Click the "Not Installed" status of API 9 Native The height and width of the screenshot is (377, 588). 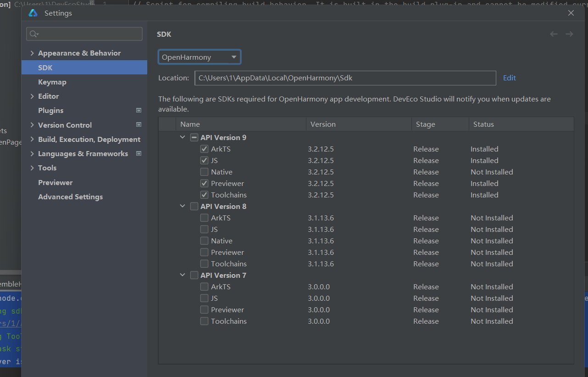coord(492,172)
